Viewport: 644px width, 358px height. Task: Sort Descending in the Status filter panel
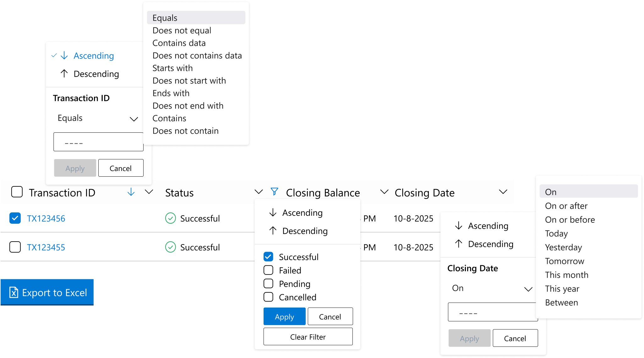point(304,231)
